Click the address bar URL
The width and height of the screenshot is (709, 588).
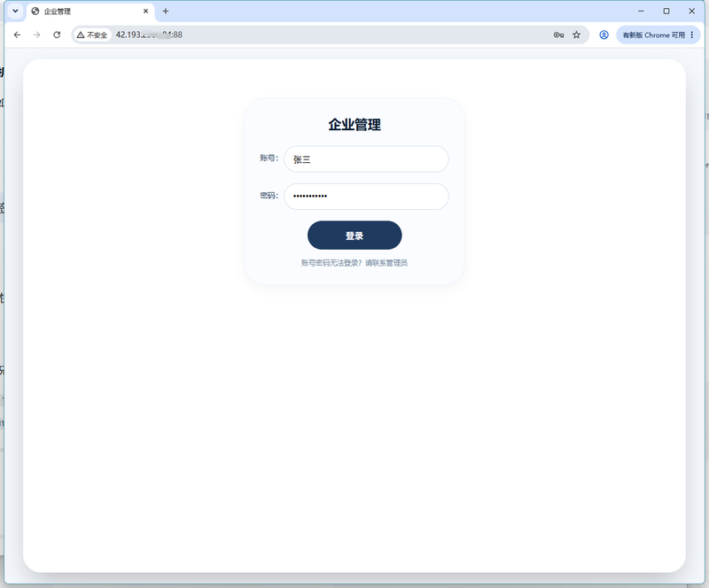tap(149, 35)
